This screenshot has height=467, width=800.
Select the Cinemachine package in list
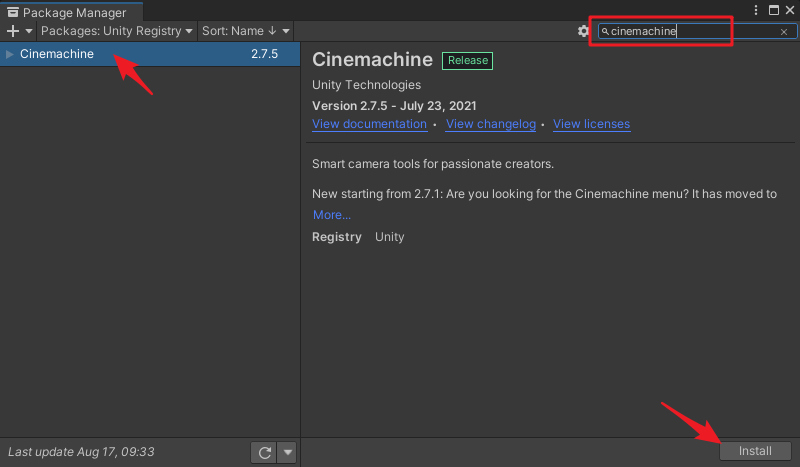[x=150, y=54]
